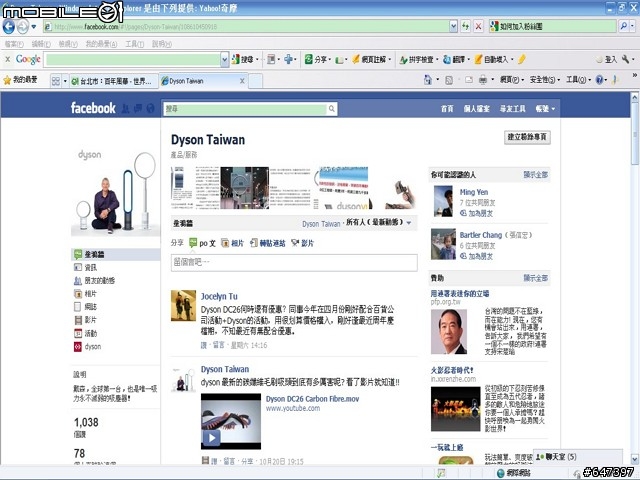Open the View menu in menu bar
The width and height of the screenshot is (640, 480).
pyautogui.click(x=68, y=44)
